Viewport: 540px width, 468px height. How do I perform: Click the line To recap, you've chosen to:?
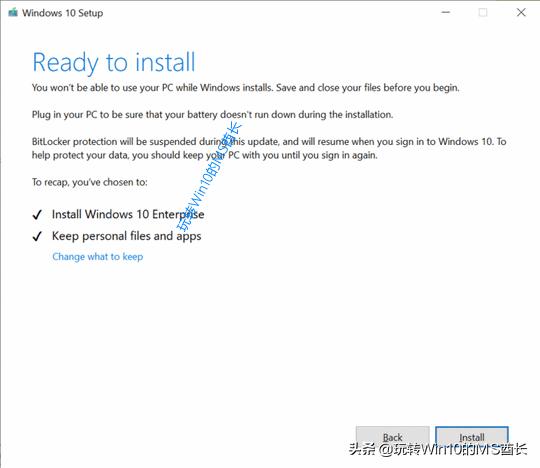[x=90, y=182]
